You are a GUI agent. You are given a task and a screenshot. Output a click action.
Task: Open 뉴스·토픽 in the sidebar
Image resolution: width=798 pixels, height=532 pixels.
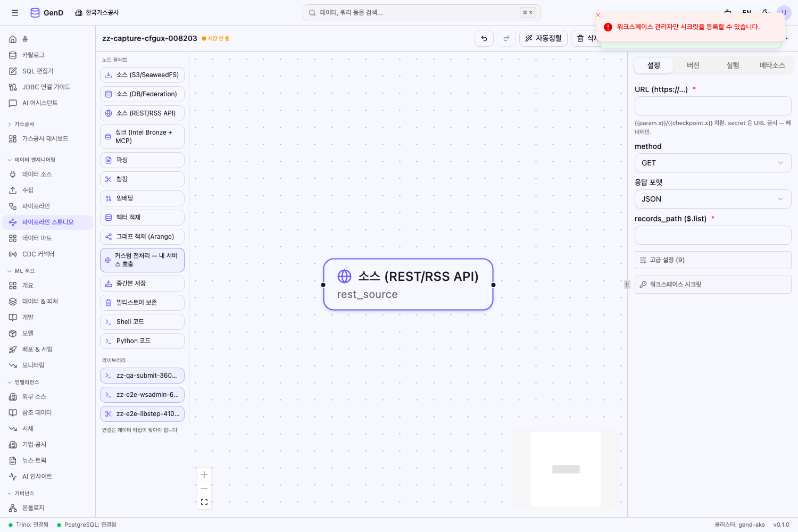[x=48, y=461]
